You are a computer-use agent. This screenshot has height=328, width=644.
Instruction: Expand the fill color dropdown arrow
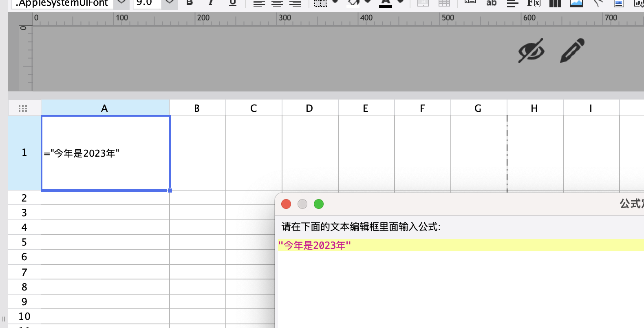368,2
